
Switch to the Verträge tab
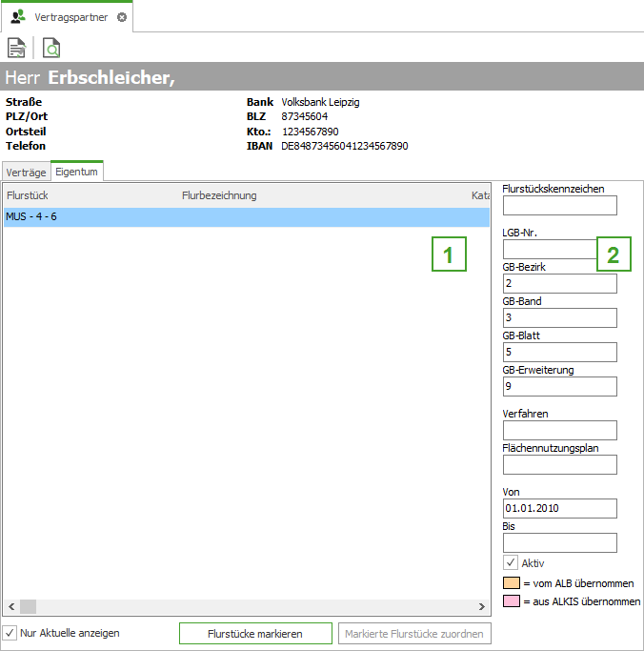click(26, 172)
